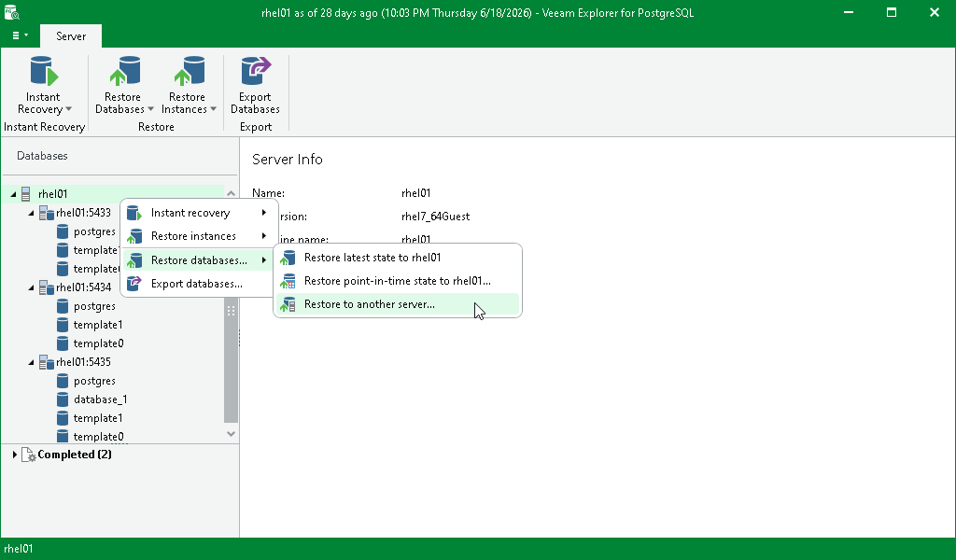Viewport: 956px width, 560px height.
Task: Click the Server Info heading
Action: click(288, 159)
